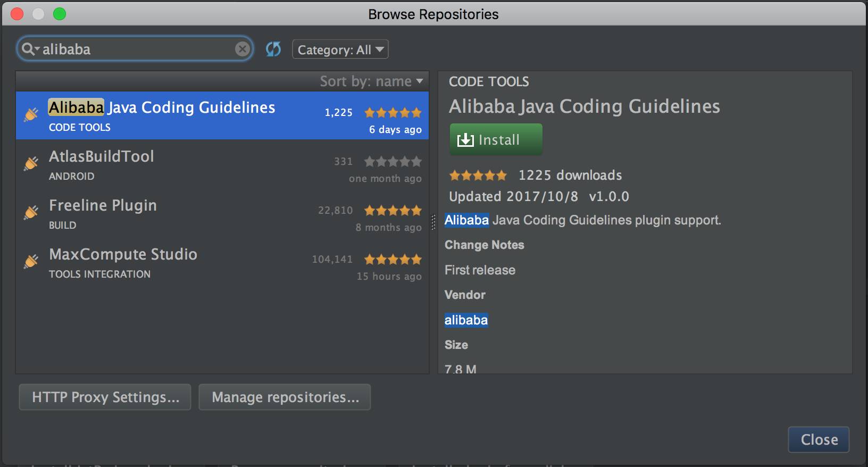
Task: Clear the alibaba search text
Action: [x=243, y=49]
